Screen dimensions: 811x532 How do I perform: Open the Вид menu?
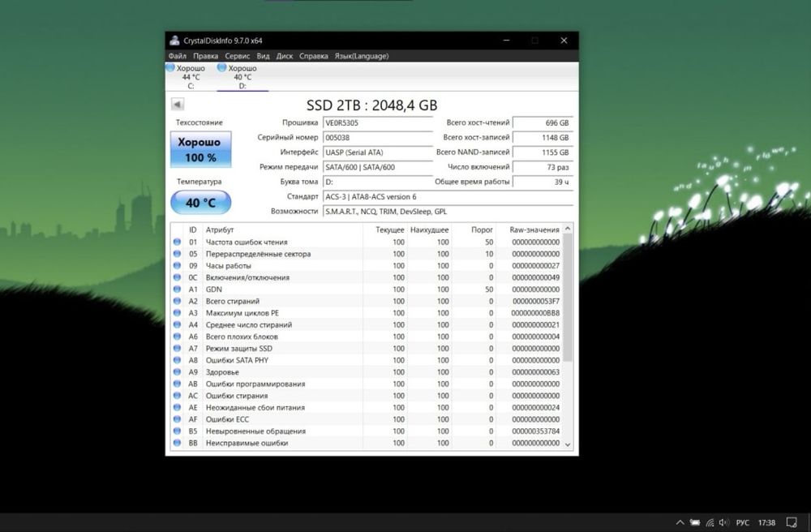click(263, 56)
